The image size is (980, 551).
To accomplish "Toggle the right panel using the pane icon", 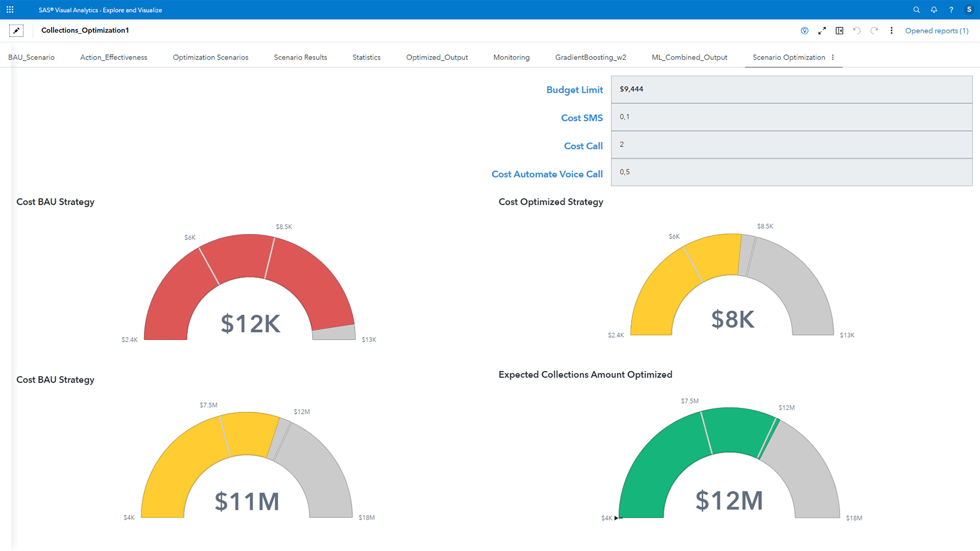I will (839, 30).
